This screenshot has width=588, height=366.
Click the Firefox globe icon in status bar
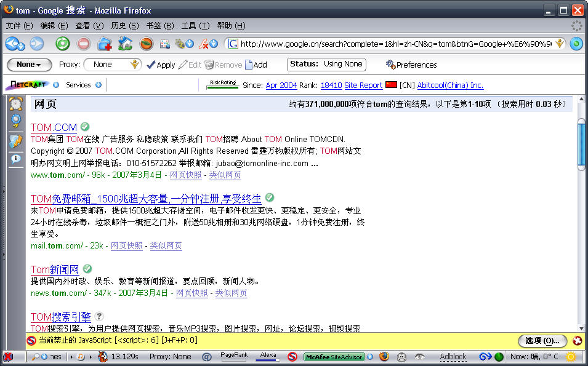pyautogui.click(x=384, y=356)
